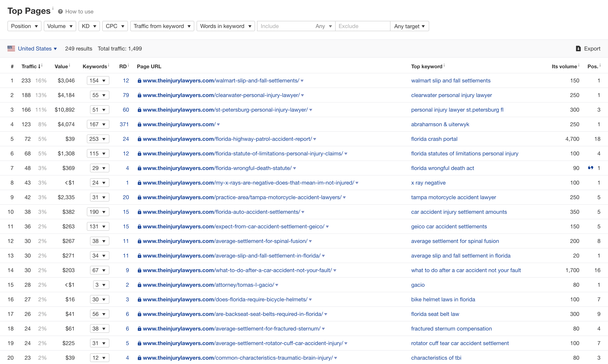This screenshot has width=608, height=364.
Task: Click the Export button
Action: tap(588, 49)
